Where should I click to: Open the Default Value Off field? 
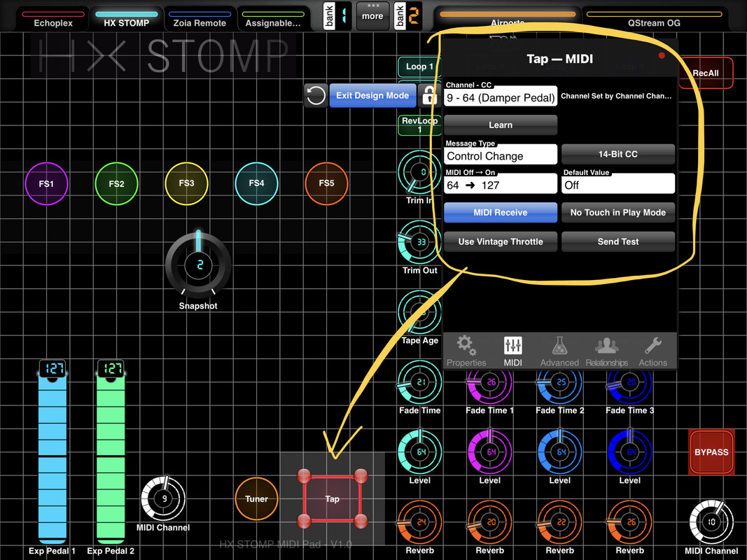[618, 185]
